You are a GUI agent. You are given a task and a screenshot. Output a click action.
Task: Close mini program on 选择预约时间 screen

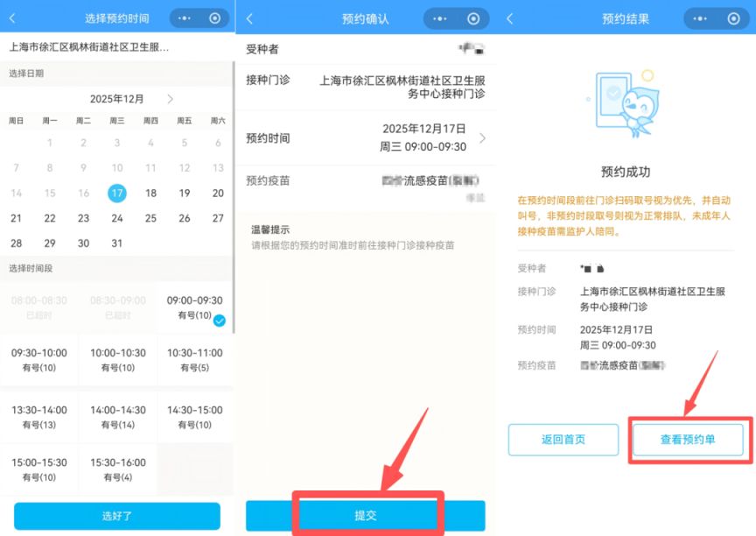(215, 18)
